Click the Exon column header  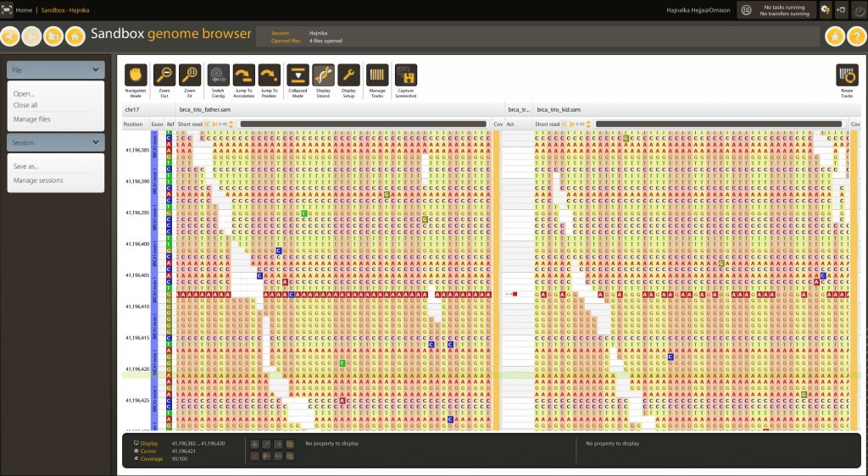tap(157, 125)
